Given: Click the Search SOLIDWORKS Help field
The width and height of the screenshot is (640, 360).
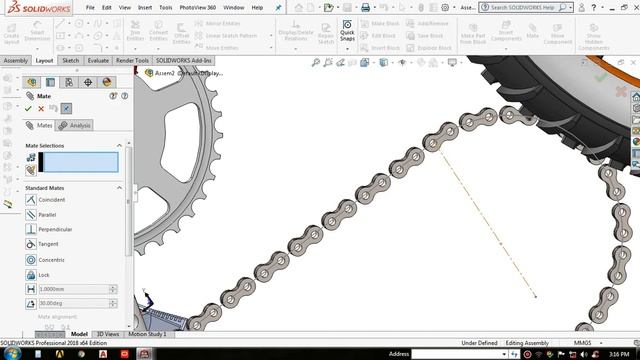Looking at the screenshot, I should pyautogui.click(x=522, y=7).
